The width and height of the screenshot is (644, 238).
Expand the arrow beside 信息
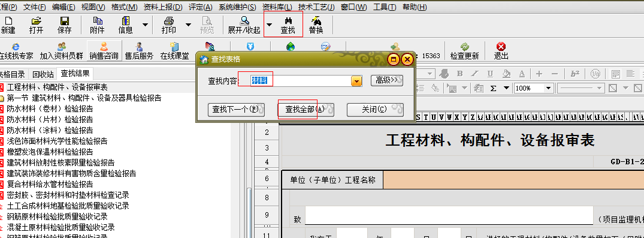click(145, 25)
